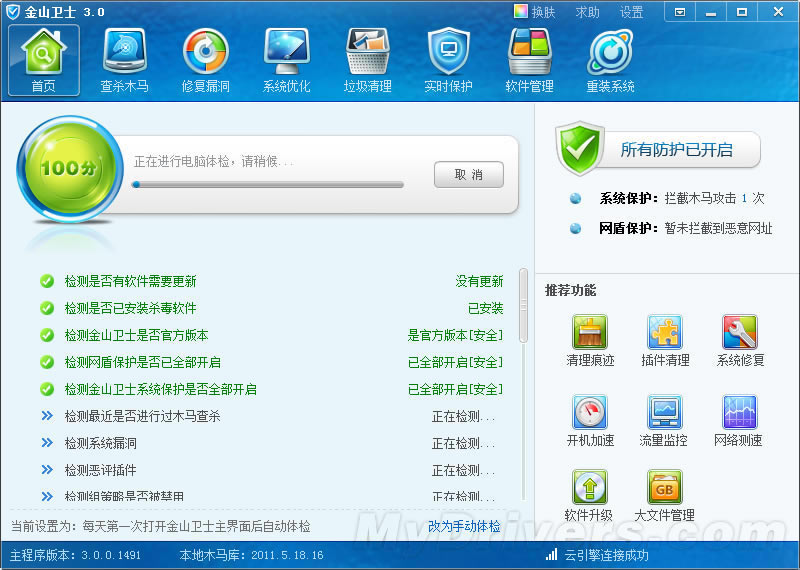Click the checkup list scrollbar thumb
Image resolution: width=800 pixels, height=570 pixels.
point(523,305)
